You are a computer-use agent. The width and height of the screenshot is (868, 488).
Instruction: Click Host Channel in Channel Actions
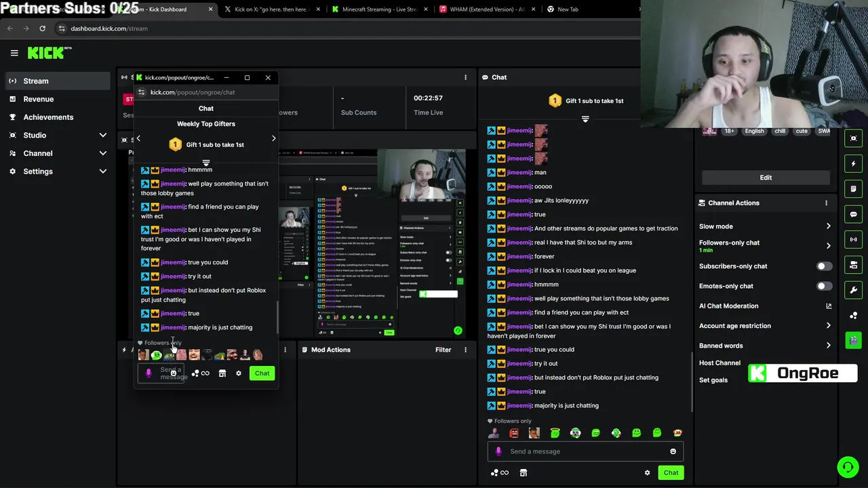tap(719, 363)
